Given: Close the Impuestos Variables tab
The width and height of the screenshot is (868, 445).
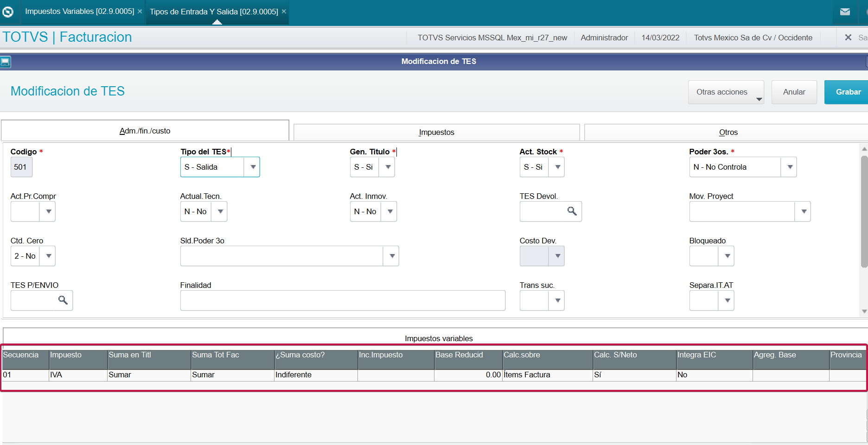Looking at the screenshot, I should pos(140,11).
